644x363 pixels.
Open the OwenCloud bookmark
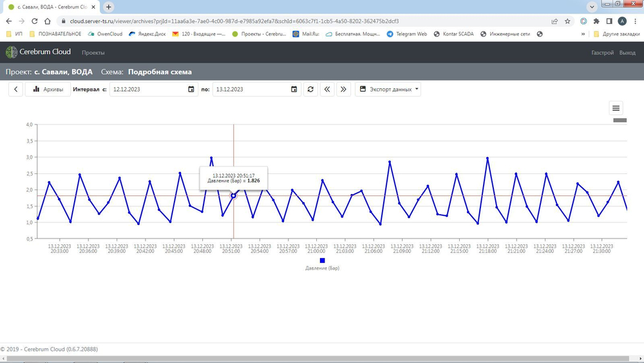pos(105,34)
